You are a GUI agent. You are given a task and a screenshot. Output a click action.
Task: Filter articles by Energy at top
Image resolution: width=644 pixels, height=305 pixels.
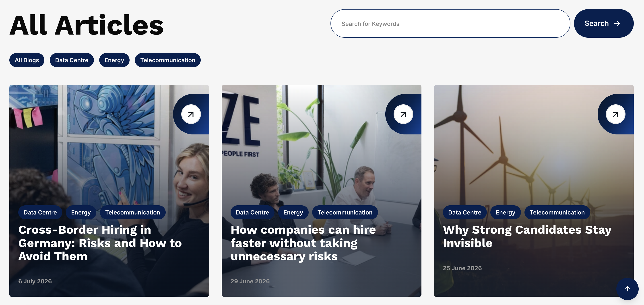[114, 60]
